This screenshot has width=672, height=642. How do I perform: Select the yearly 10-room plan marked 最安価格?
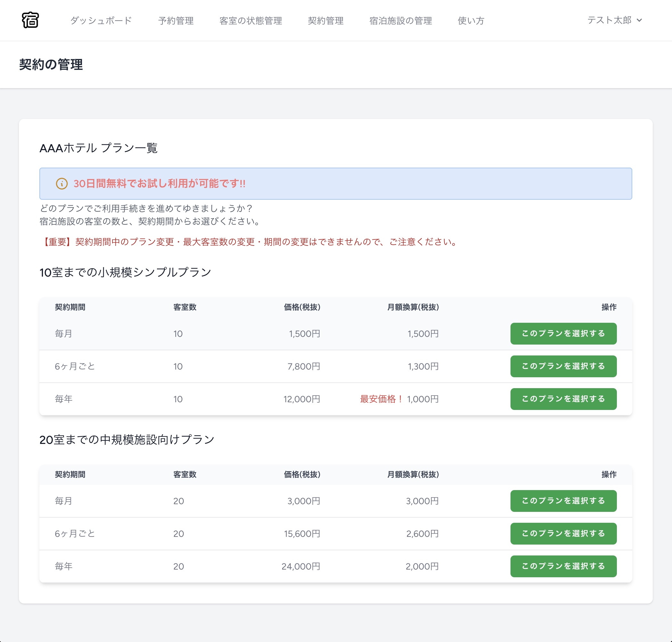(563, 399)
